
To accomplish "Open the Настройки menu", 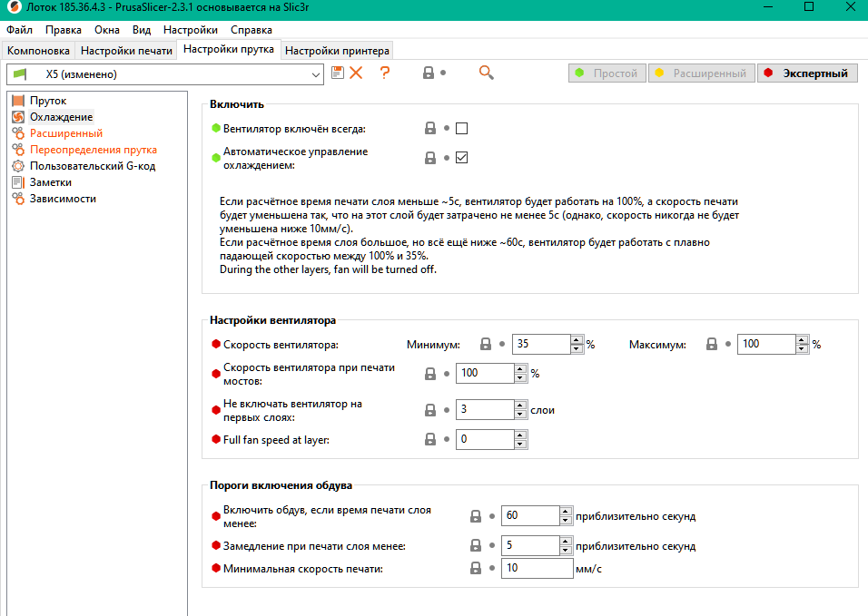I will tap(191, 30).
